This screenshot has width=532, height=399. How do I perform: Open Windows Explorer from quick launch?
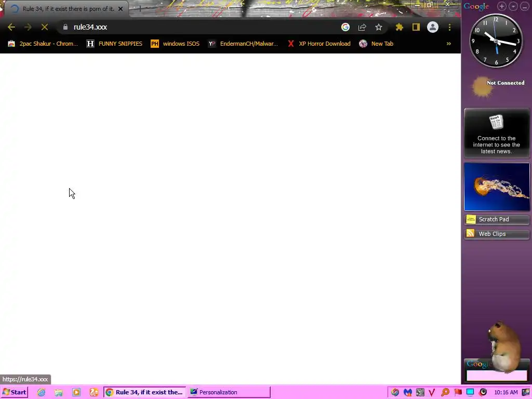tap(59, 392)
